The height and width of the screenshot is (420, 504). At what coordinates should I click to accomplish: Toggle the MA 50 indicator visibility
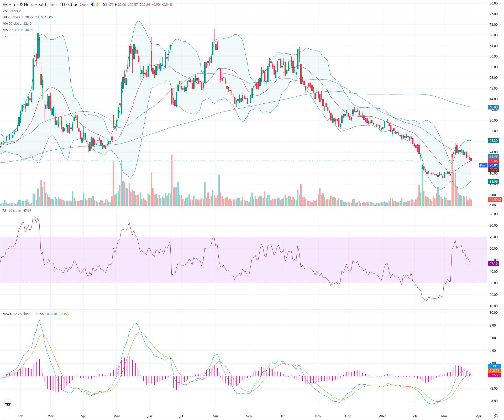(x=12, y=23)
